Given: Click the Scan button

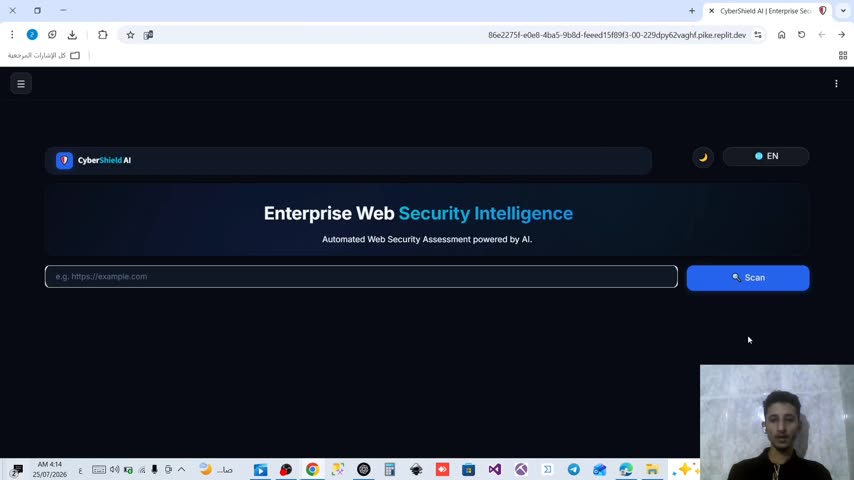Looking at the screenshot, I should pos(748,278).
